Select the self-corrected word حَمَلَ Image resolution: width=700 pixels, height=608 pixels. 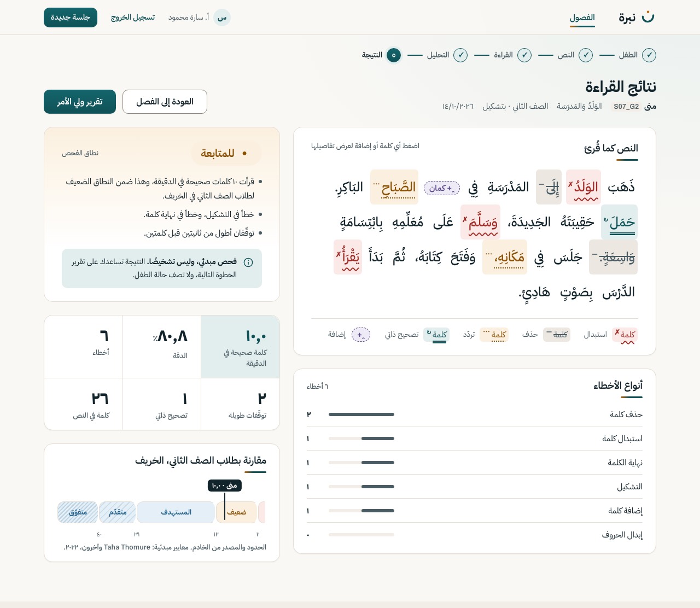(x=620, y=222)
